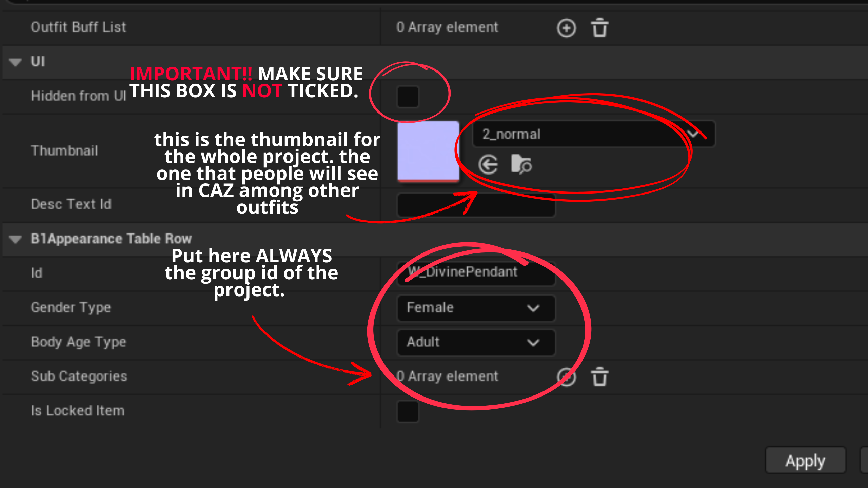Add element to Outfit Buff List array
Screen dimensions: 868x488
[x=566, y=28]
